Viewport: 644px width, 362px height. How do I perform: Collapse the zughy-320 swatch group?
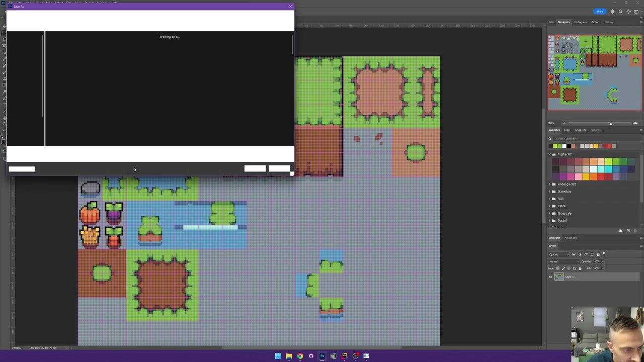tap(549, 154)
